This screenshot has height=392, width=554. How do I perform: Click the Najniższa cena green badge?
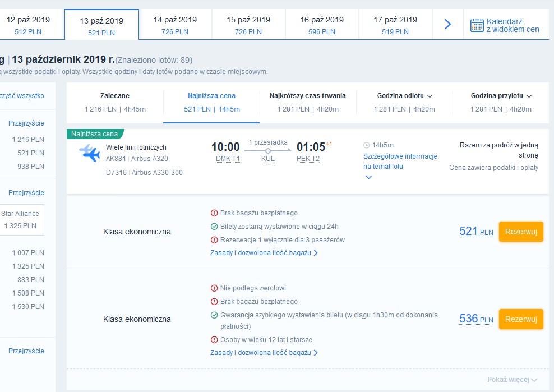[95, 134]
